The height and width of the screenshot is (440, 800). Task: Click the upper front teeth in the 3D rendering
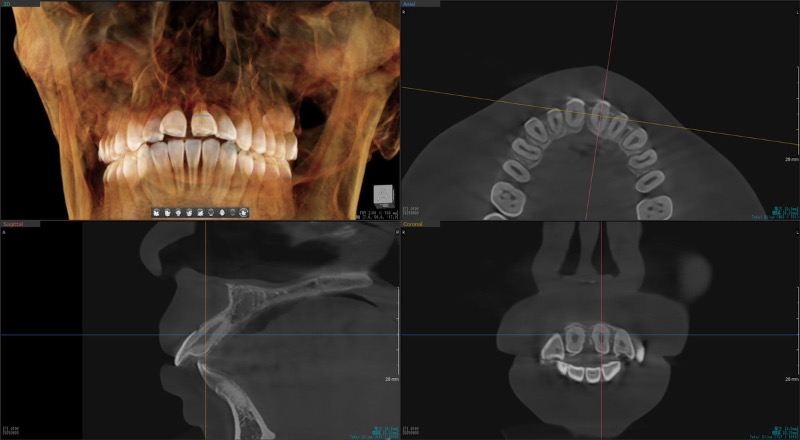[190, 125]
